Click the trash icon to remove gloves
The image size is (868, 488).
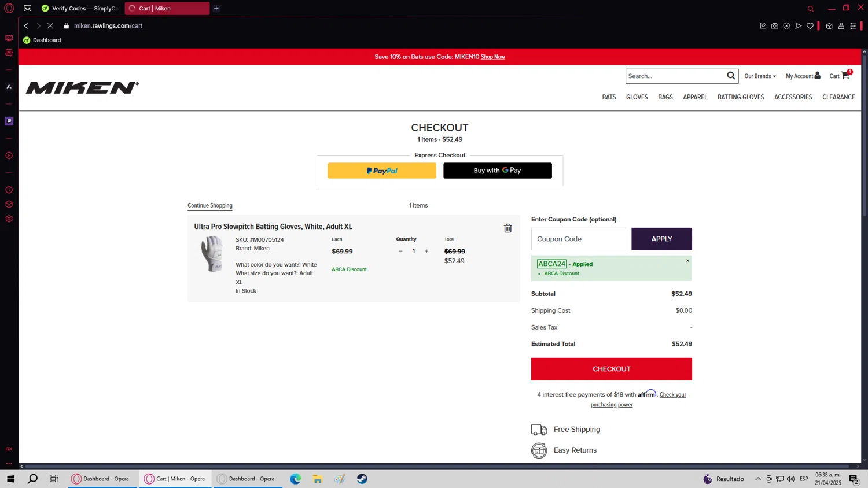point(507,228)
